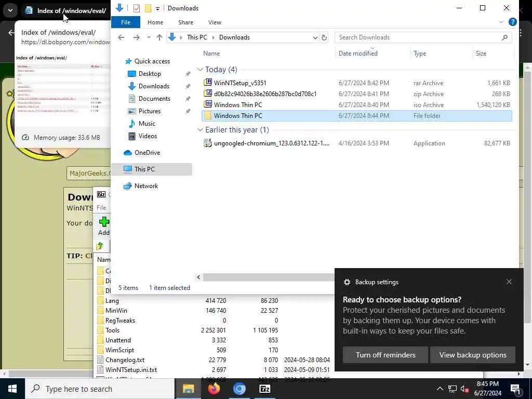Open the File ribbon tab

(126, 22)
